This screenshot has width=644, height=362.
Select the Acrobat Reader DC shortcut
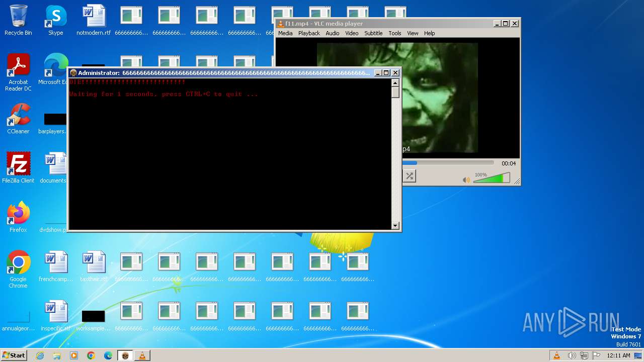[x=18, y=73]
